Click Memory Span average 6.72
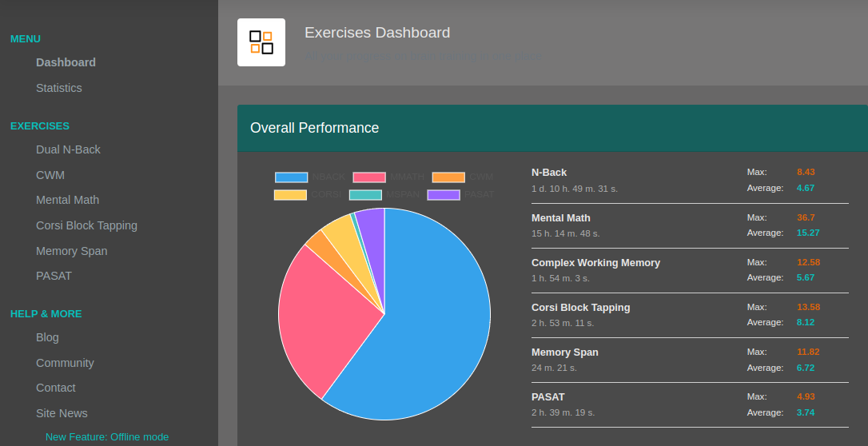The height and width of the screenshot is (446, 868). [806, 368]
